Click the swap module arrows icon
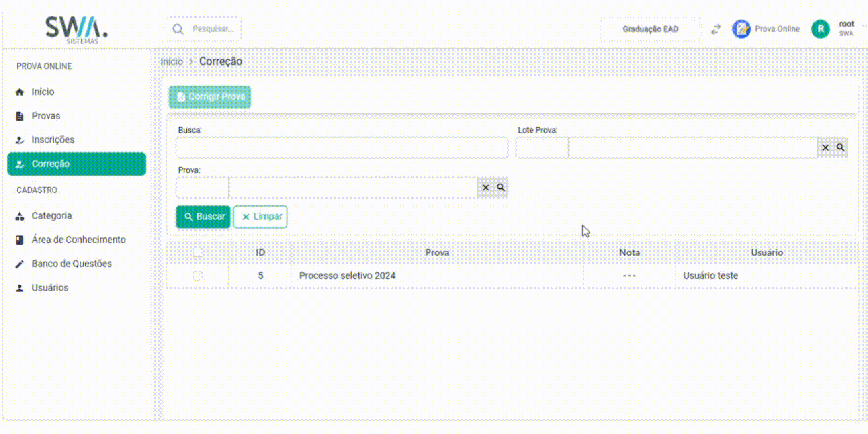 [716, 29]
